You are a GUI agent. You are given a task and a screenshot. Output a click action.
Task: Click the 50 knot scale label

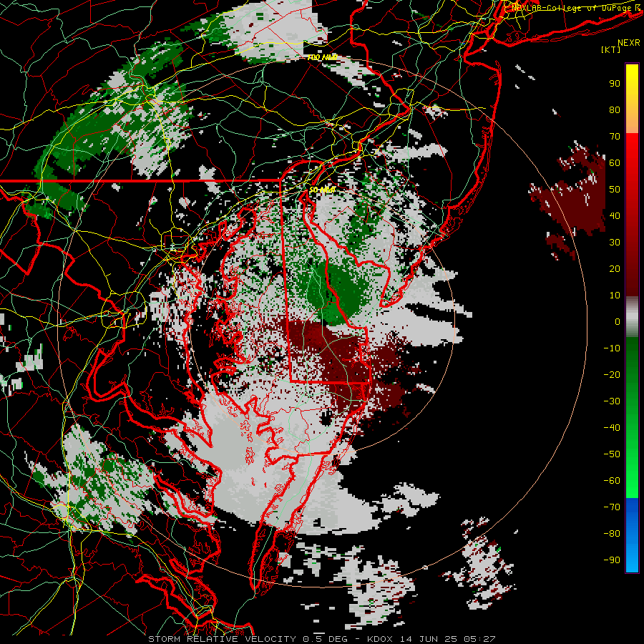click(x=615, y=190)
